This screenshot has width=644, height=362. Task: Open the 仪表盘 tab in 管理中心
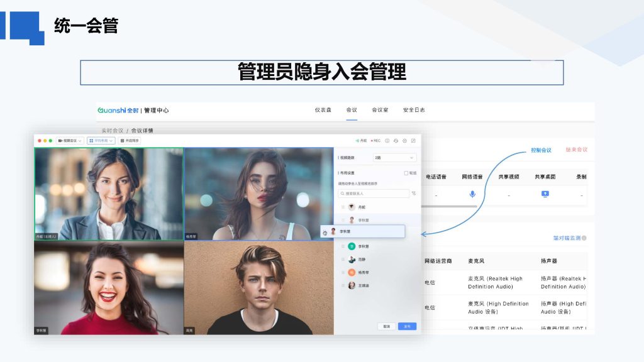(x=323, y=110)
